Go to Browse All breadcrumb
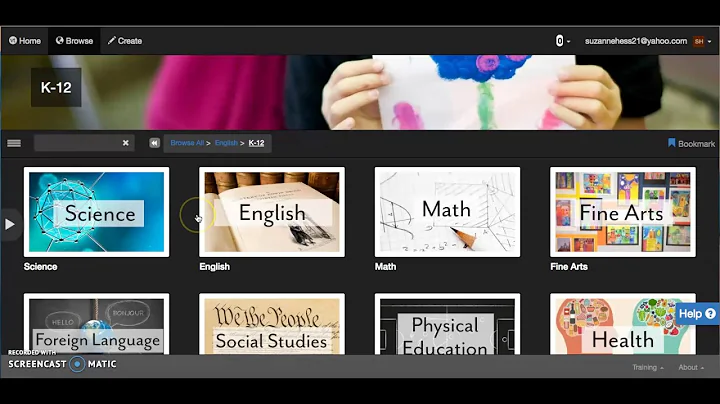Screen dimensions: 720x404 (187, 143)
